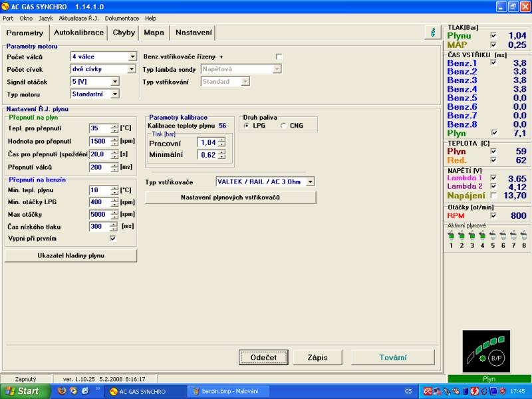Select the LPG fuel type radio button

(247, 126)
